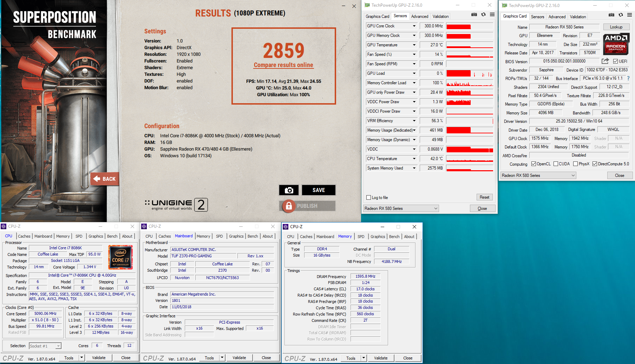This screenshot has width=635, height=364.
Task: Open the GPU Temperature sensor dropdown
Action: (414, 45)
